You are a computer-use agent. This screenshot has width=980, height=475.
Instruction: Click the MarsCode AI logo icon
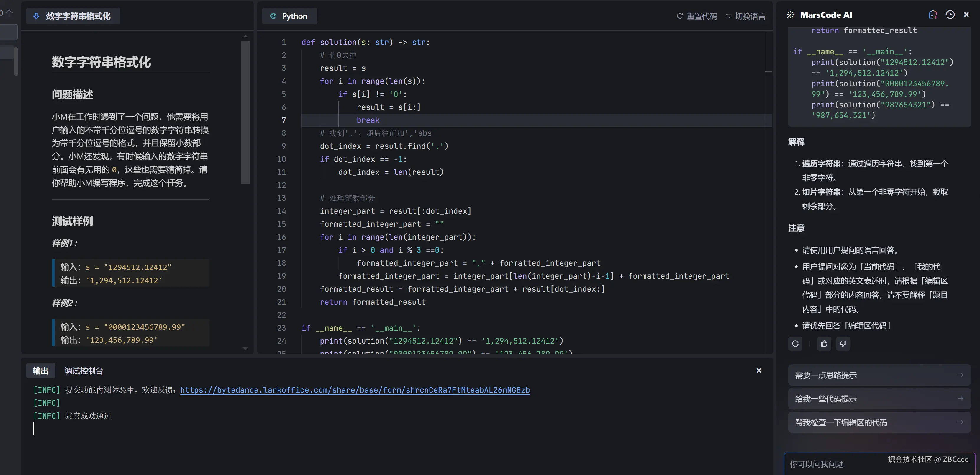(x=791, y=15)
